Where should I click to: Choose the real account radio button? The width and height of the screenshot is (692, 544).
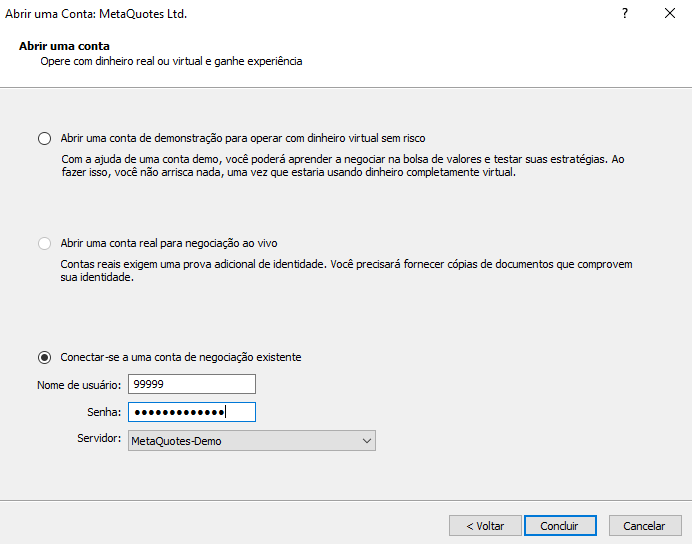[44, 243]
